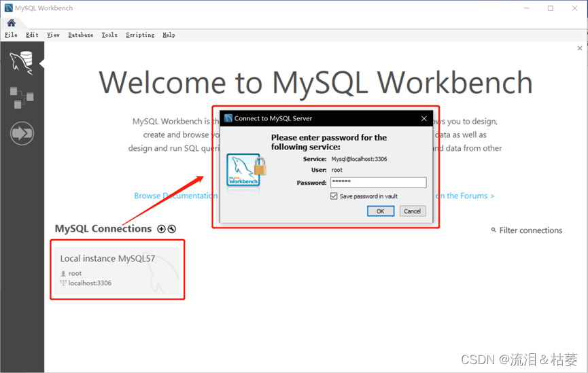Focus the Password input field
The width and height of the screenshot is (588, 373).
coord(379,183)
